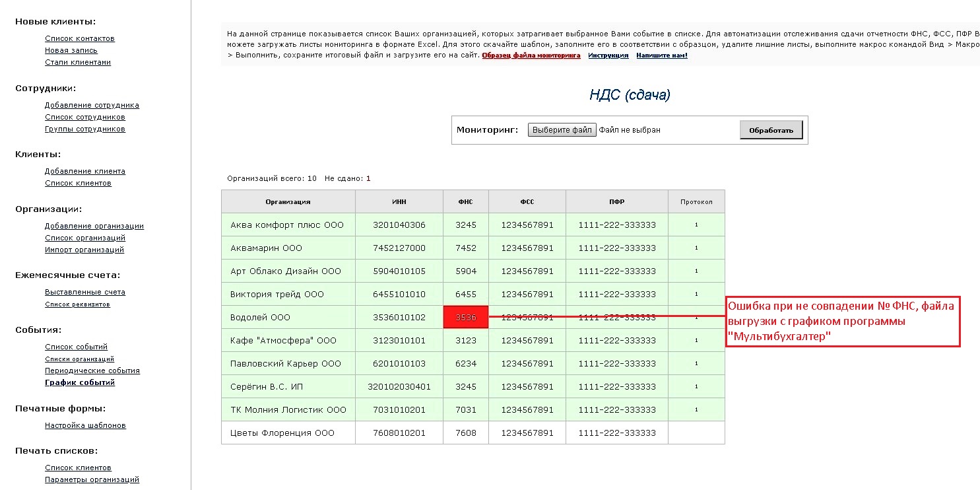Select 'Периодические события' in the sidebar
Screen dimensions: 980x490
coord(92,370)
